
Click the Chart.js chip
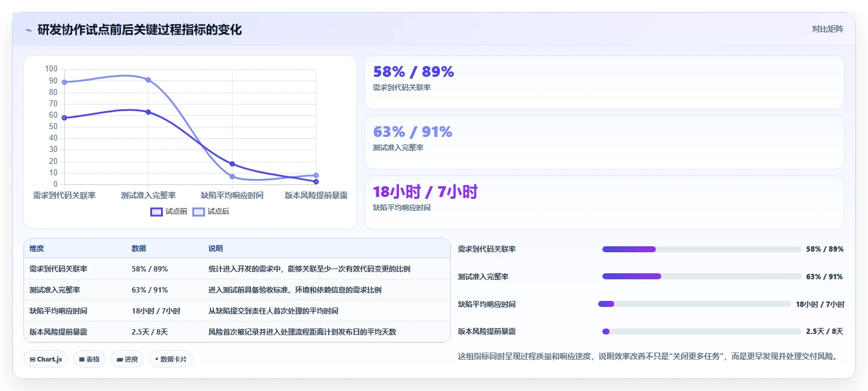click(x=46, y=359)
